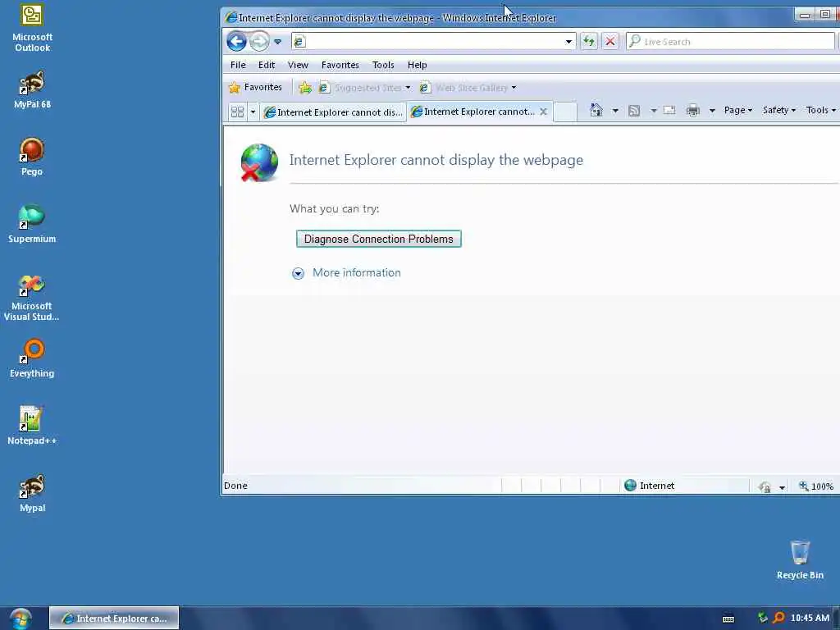Image resolution: width=840 pixels, height=630 pixels.
Task: Expand the Home button dropdown arrow
Action: pos(615,111)
